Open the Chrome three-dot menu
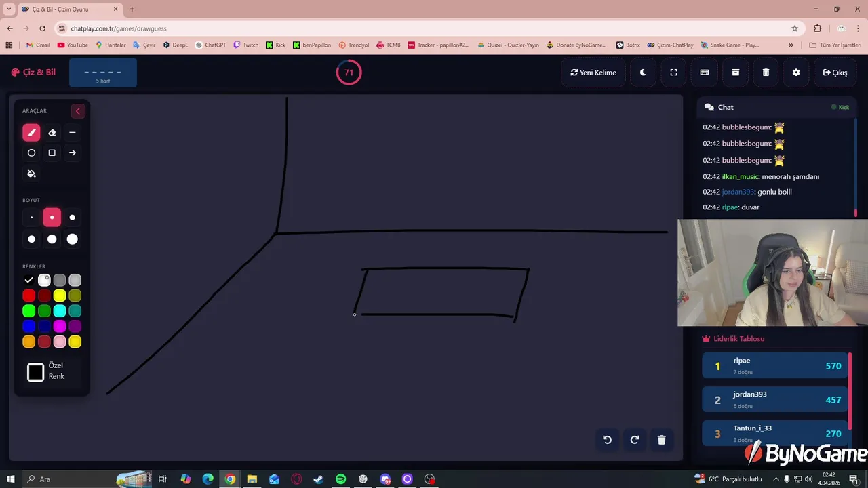868x488 pixels. point(859,28)
